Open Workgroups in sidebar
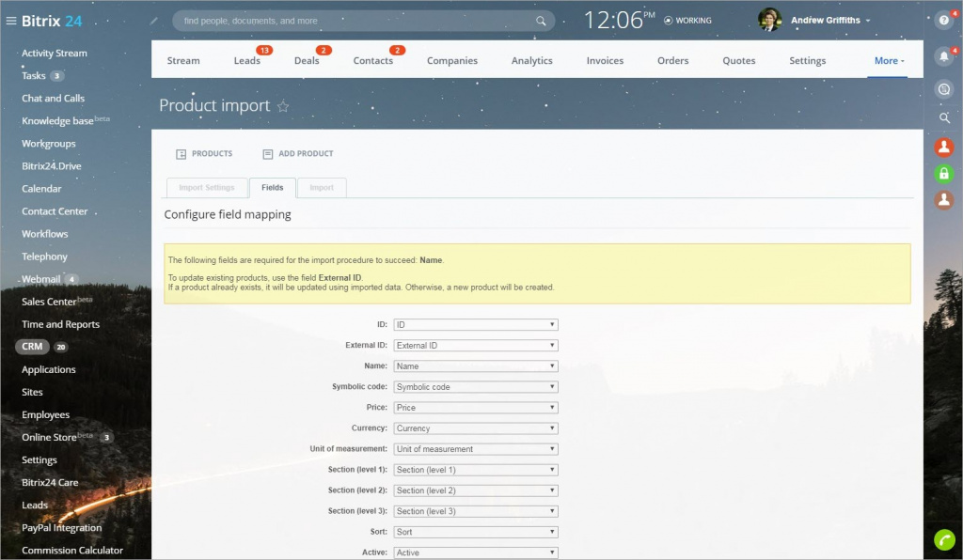 (49, 144)
